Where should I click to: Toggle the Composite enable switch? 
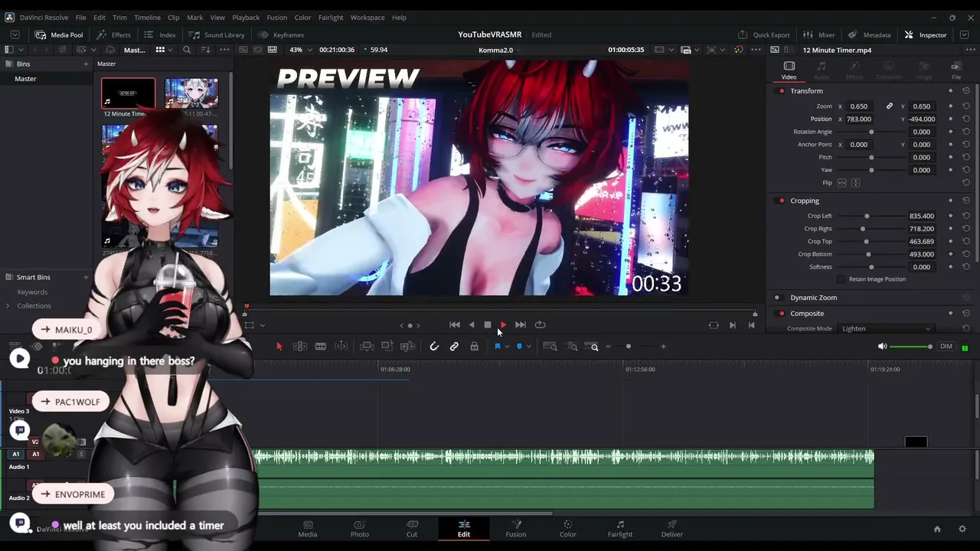click(x=781, y=314)
